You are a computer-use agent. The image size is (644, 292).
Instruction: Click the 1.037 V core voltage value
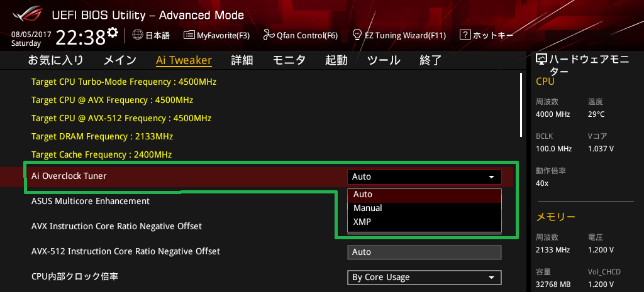(601, 148)
